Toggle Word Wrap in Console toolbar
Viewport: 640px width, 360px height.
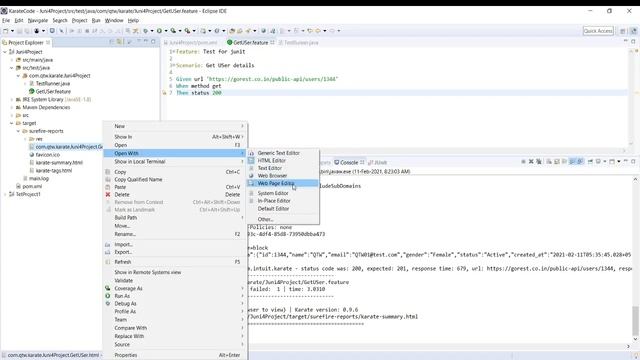(x=564, y=162)
